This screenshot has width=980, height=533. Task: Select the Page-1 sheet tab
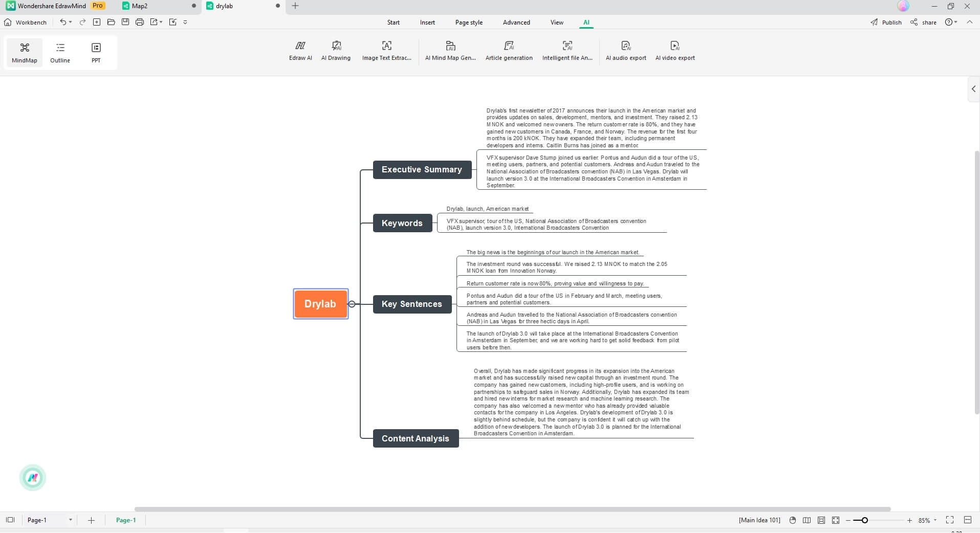(x=126, y=520)
